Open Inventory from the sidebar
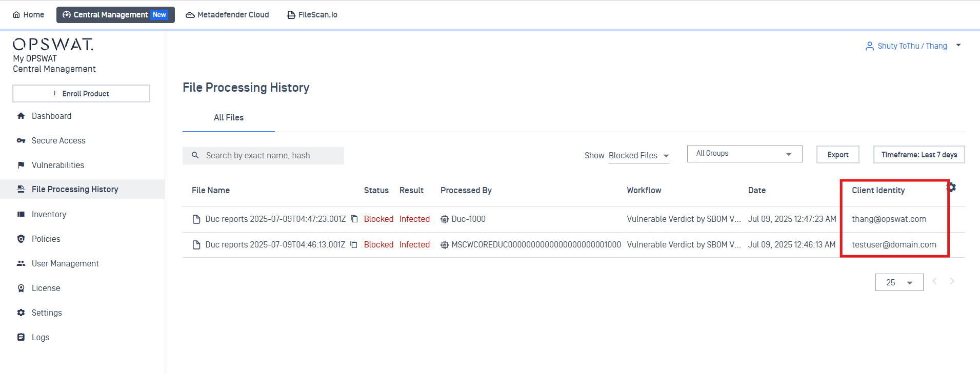The image size is (980, 374). (49, 214)
